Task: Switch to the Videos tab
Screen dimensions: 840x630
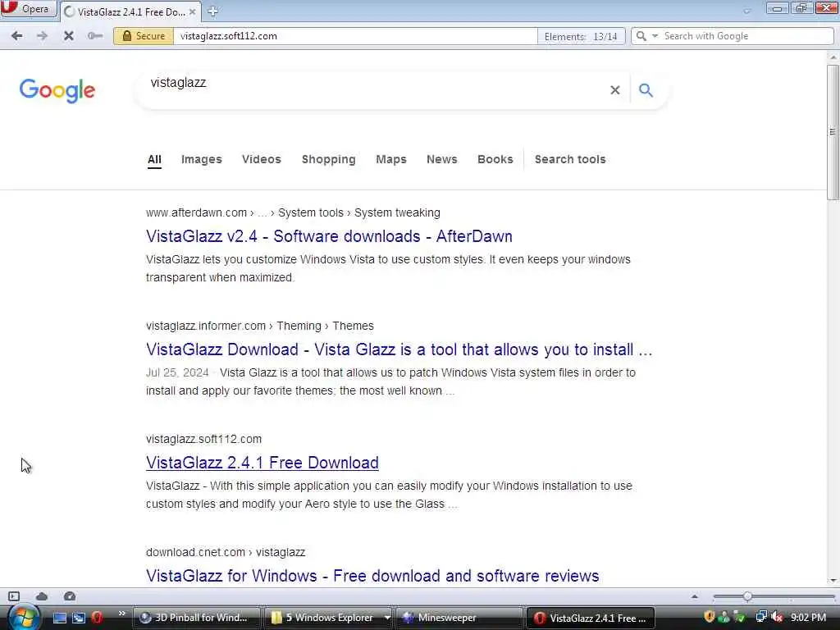Action: coord(262,160)
